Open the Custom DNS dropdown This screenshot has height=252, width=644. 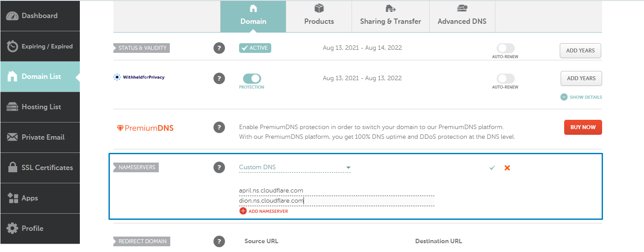coord(295,167)
